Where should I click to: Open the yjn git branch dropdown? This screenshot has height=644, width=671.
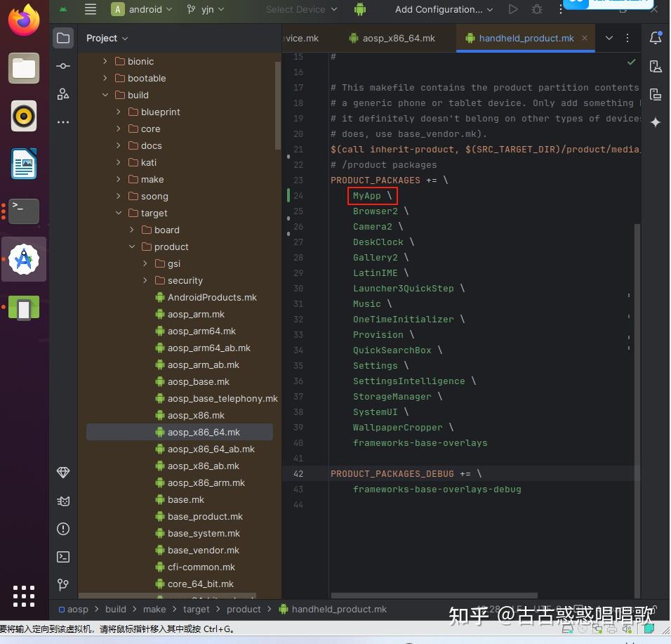pyautogui.click(x=206, y=9)
